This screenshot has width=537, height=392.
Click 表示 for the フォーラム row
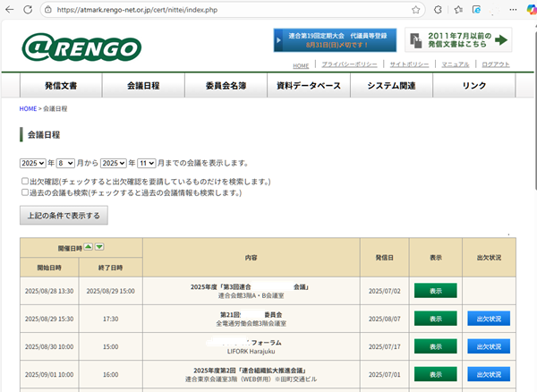click(x=436, y=346)
